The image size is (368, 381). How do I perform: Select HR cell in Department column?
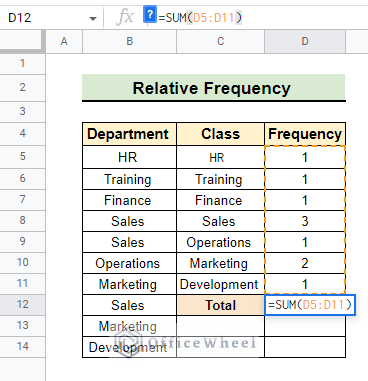tap(129, 157)
